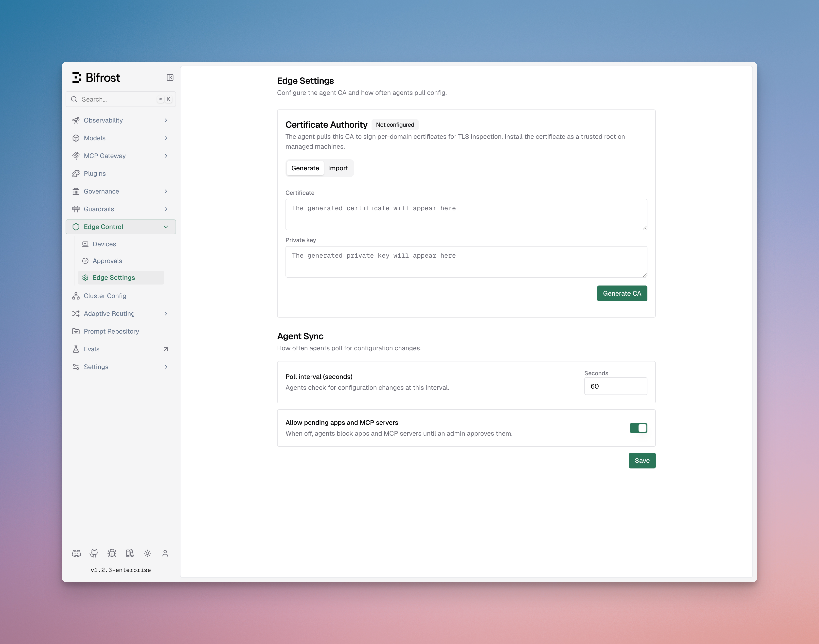
Task: Click the ⌘K shortcut hint
Action: 165,99
